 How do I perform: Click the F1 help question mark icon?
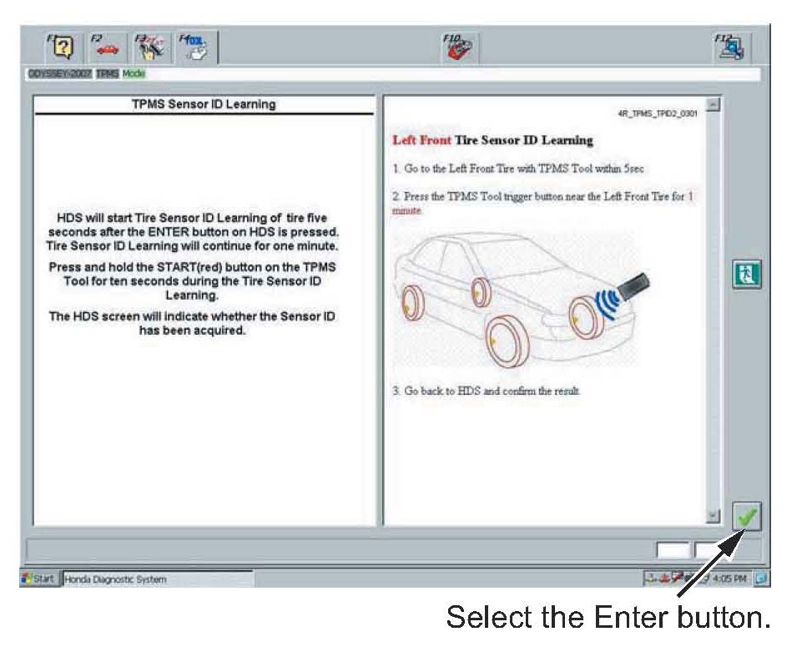[63, 48]
